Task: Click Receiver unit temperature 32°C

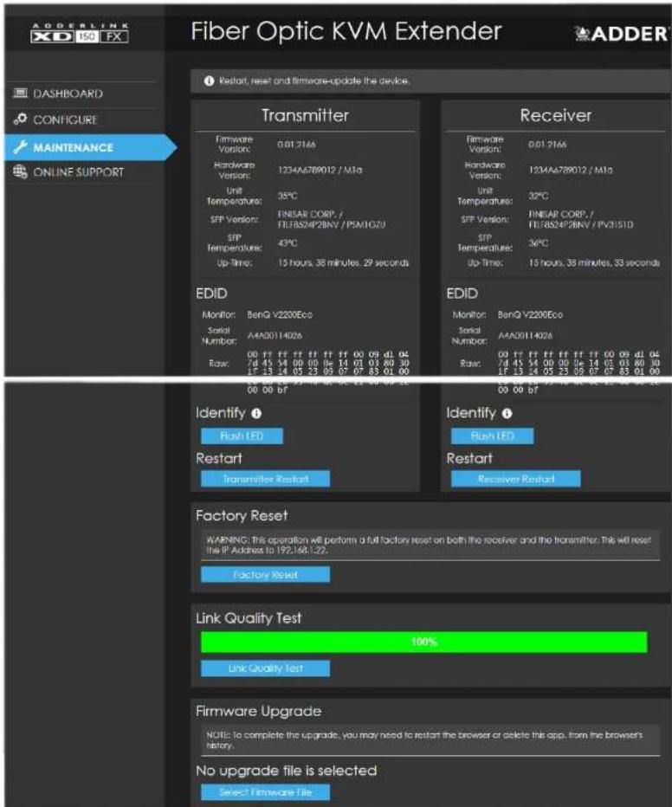Action: coord(539,196)
